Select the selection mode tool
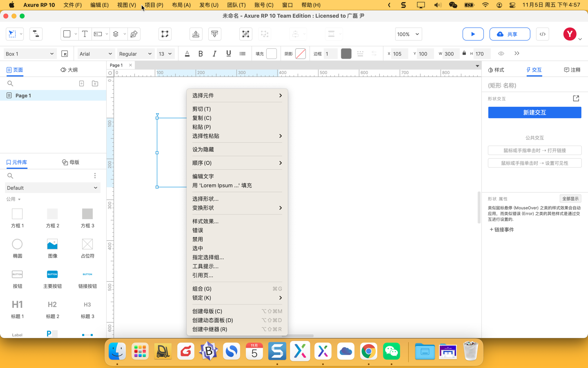588x368 pixels. click(x=12, y=34)
